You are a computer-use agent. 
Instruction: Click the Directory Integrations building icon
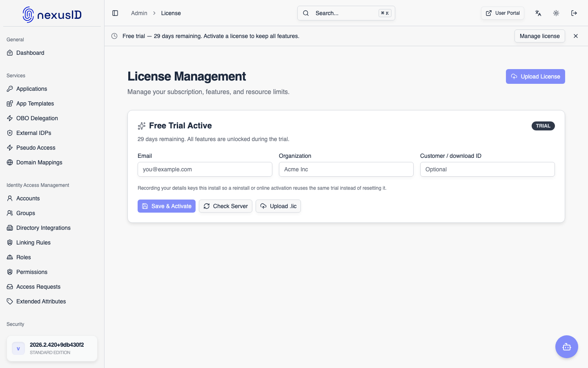pyautogui.click(x=10, y=228)
